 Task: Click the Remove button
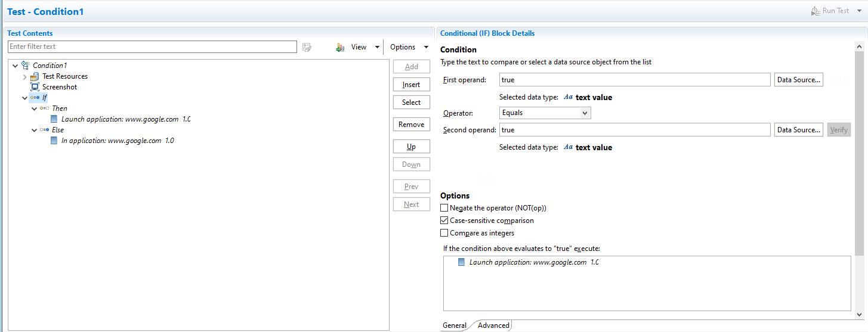(x=412, y=125)
